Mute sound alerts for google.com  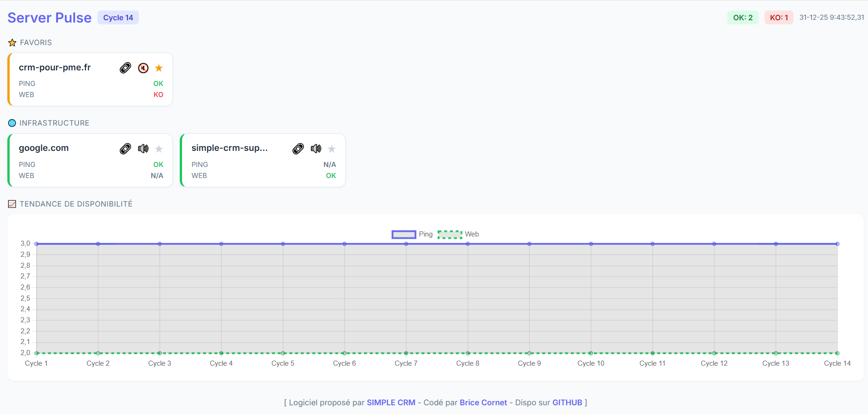[143, 149]
